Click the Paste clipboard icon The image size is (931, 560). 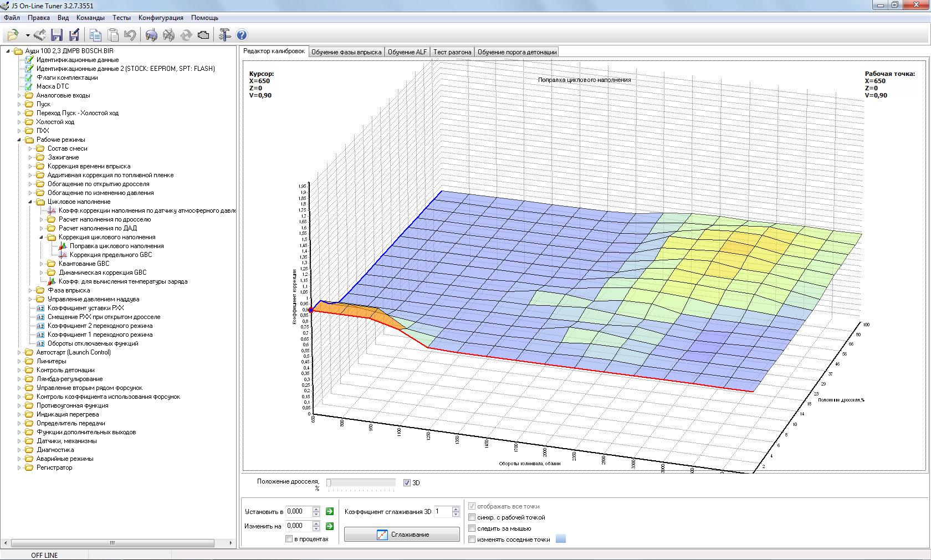click(112, 35)
